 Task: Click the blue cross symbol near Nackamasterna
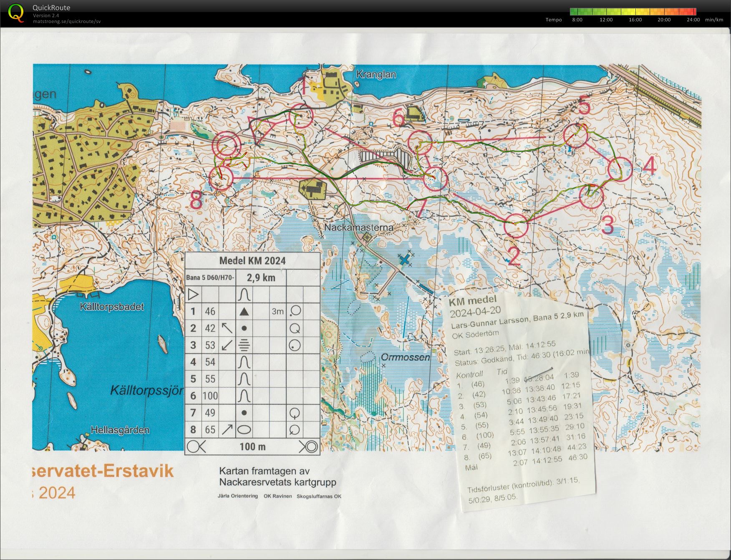point(404,260)
